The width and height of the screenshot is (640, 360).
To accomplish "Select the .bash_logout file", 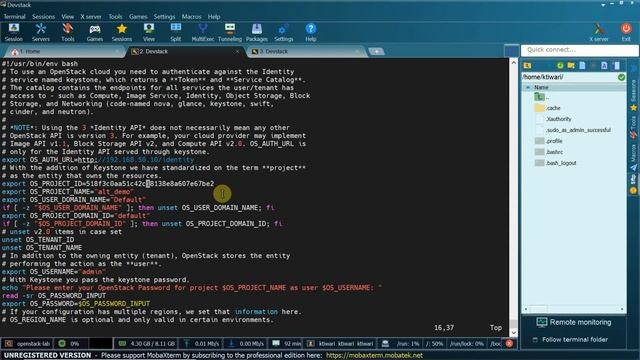I will (x=556, y=163).
